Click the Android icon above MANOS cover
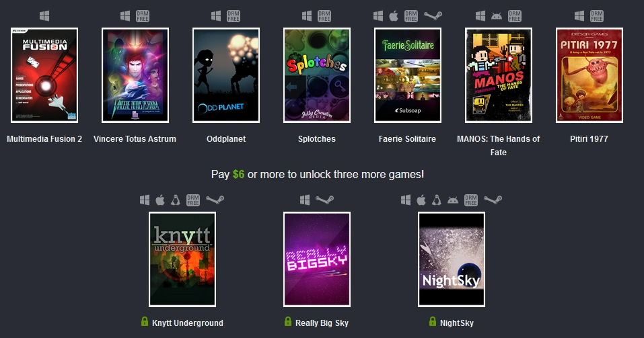 click(497, 16)
